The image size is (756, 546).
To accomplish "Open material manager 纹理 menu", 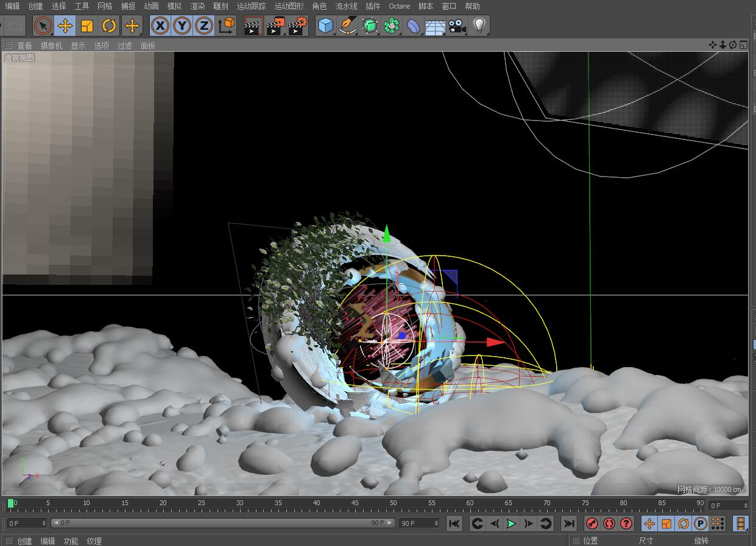I will tap(94, 541).
